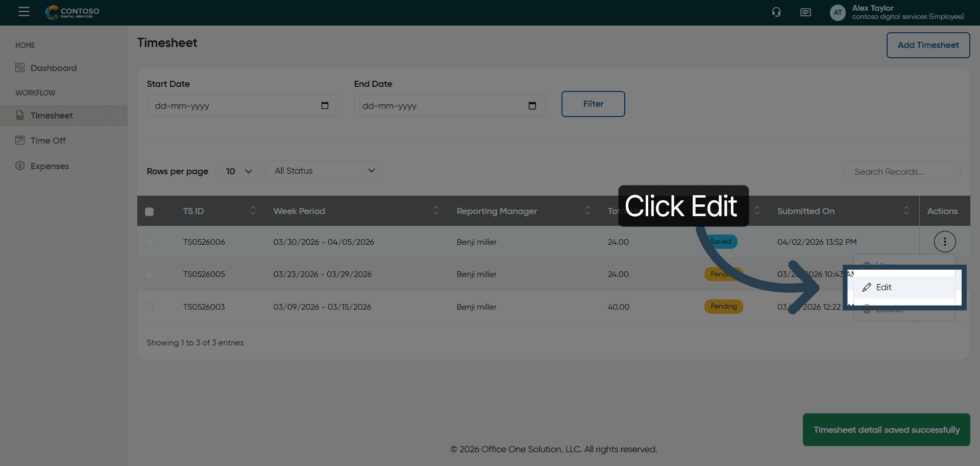Open the All Status filter dropdown
The height and width of the screenshot is (466, 980).
pyautogui.click(x=324, y=171)
